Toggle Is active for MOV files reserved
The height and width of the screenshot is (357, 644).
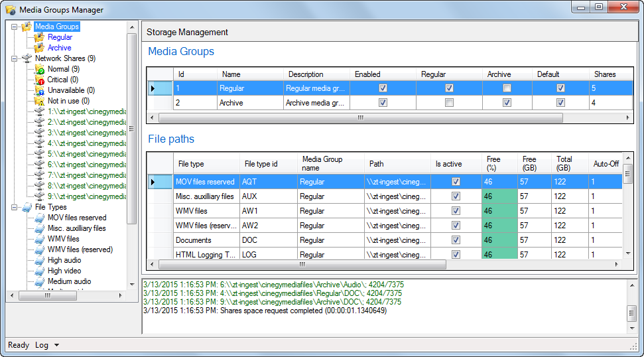456,182
